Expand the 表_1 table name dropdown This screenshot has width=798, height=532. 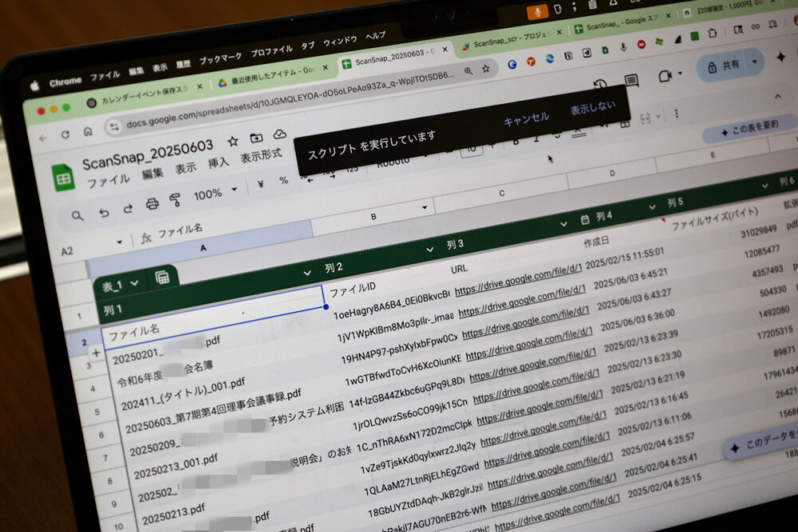tap(134, 282)
